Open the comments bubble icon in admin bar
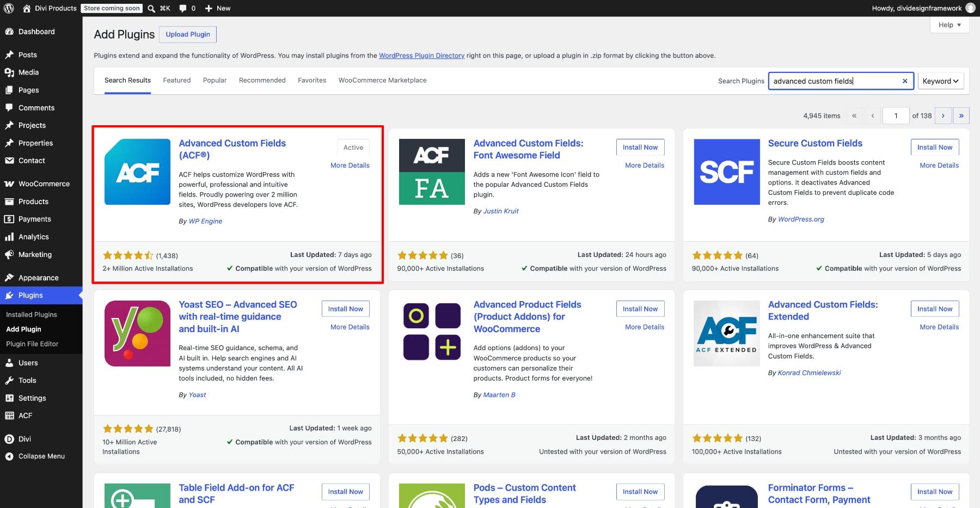Viewport: 980px width, 508px height. tap(183, 8)
